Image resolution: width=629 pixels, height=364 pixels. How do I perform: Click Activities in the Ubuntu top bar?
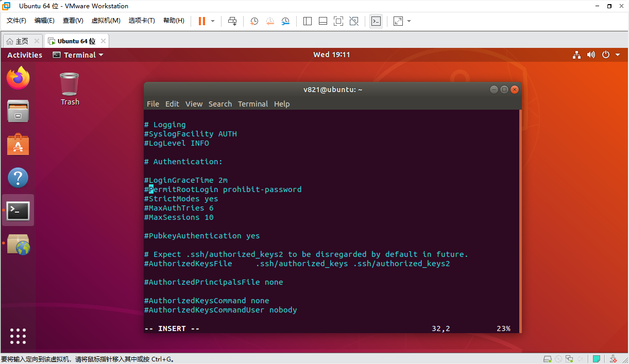pos(25,55)
